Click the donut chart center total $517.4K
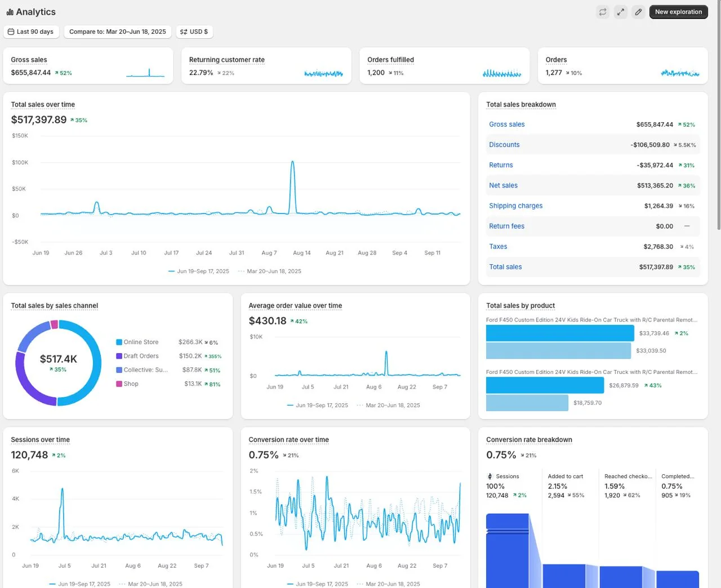Image resolution: width=721 pixels, height=588 pixels. [59, 359]
